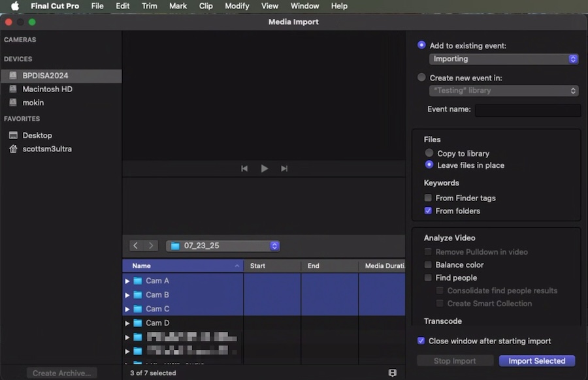Click the Event name input field
This screenshot has height=380, width=588.
coord(528,110)
